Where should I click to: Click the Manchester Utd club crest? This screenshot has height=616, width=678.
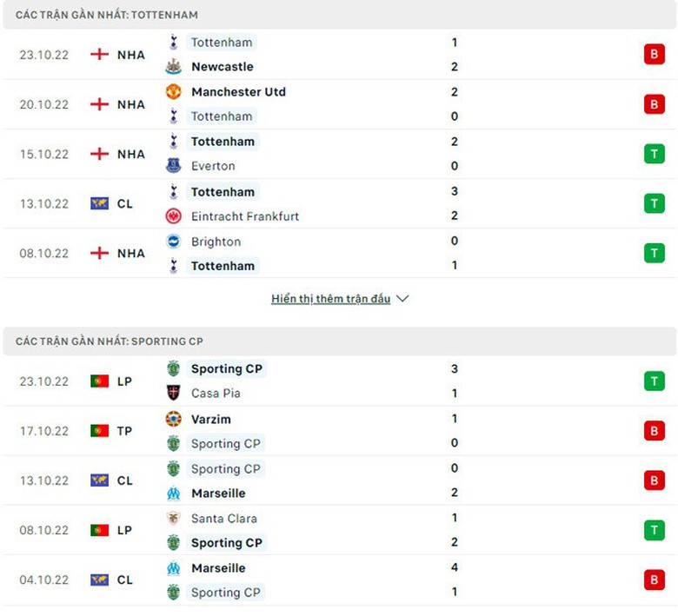(173, 92)
